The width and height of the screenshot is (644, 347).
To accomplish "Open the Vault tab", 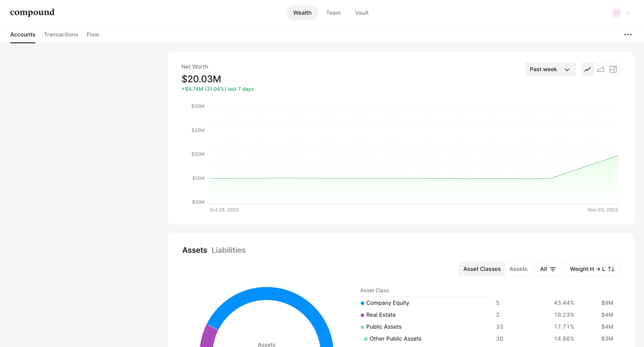I will tap(362, 13).
